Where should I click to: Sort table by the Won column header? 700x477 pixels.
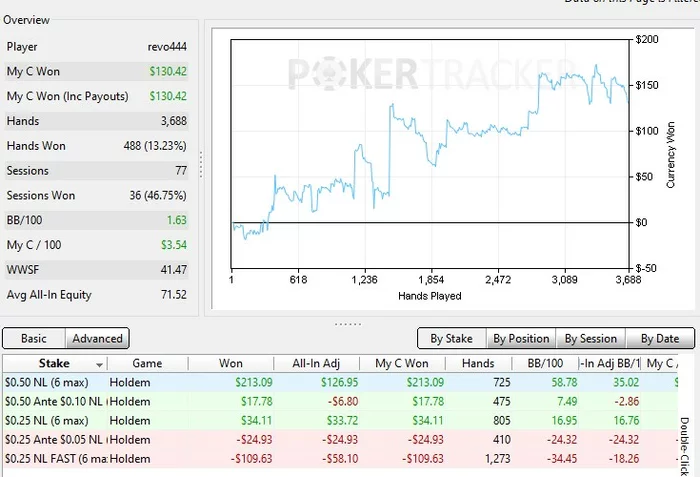click(x=231, y=363)
